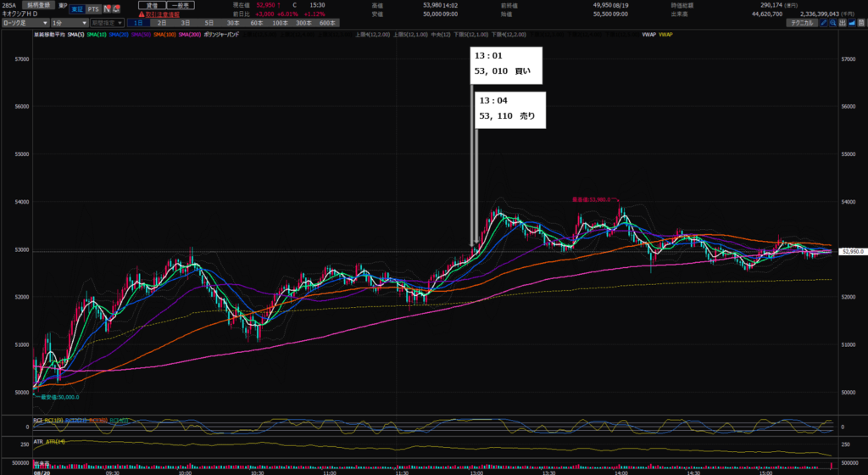The width and height of the screenshot is (868, 475).
Task: Click the yellow VWAP legend label
Action: (x=665, y=34)
